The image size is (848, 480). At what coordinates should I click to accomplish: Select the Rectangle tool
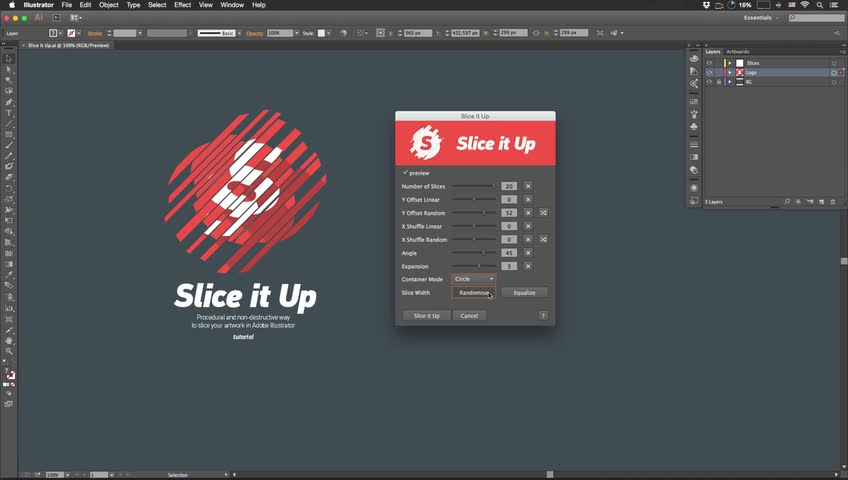click(9, 135)
